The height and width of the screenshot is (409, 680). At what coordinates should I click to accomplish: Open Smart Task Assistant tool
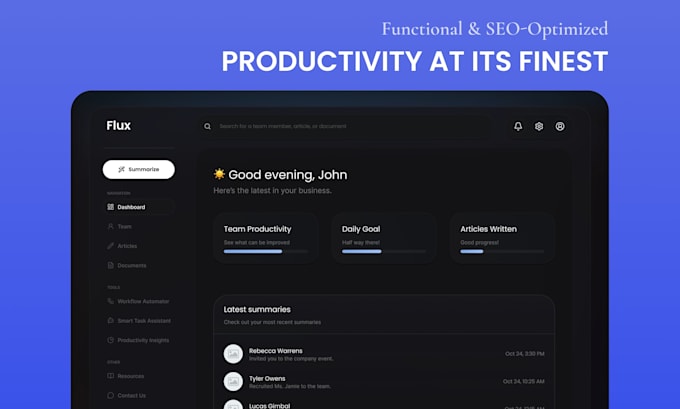tap(144, 321)
